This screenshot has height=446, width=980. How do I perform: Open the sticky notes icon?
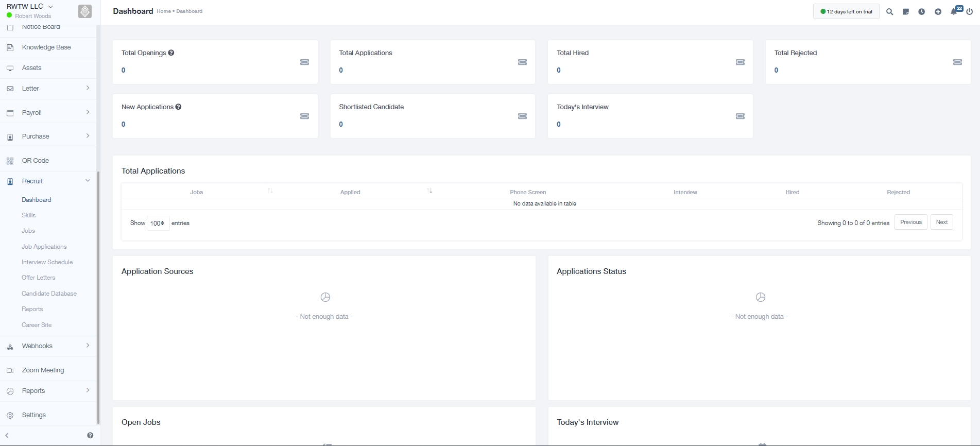[905, 11]
